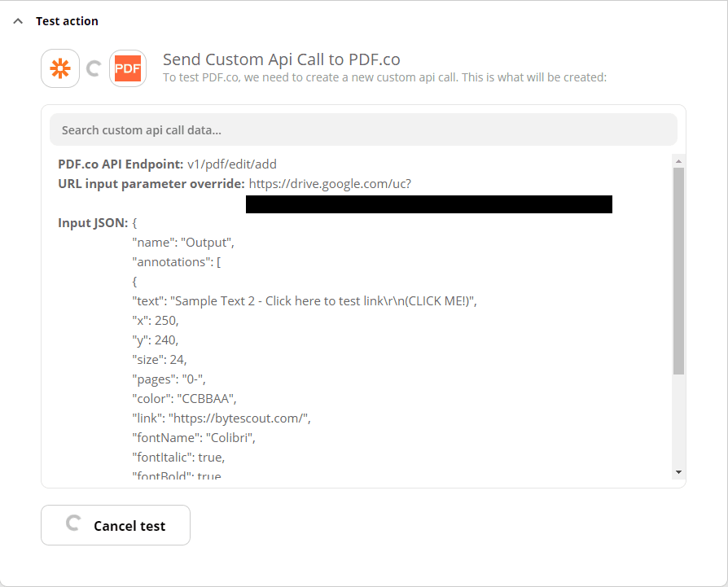Click the drive.google.com URL value
This screenshot has width=728, height=587.
click(330, 183)
